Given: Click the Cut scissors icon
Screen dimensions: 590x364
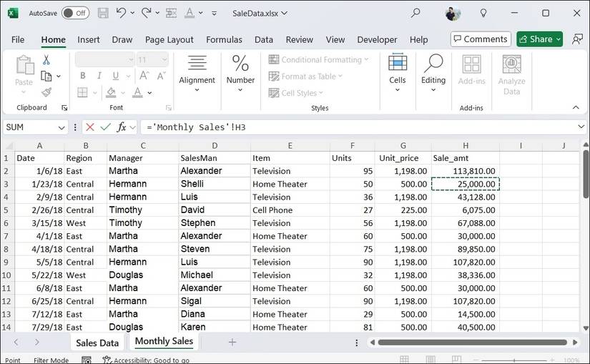Looking at the screenshot, I should point(46,60).
